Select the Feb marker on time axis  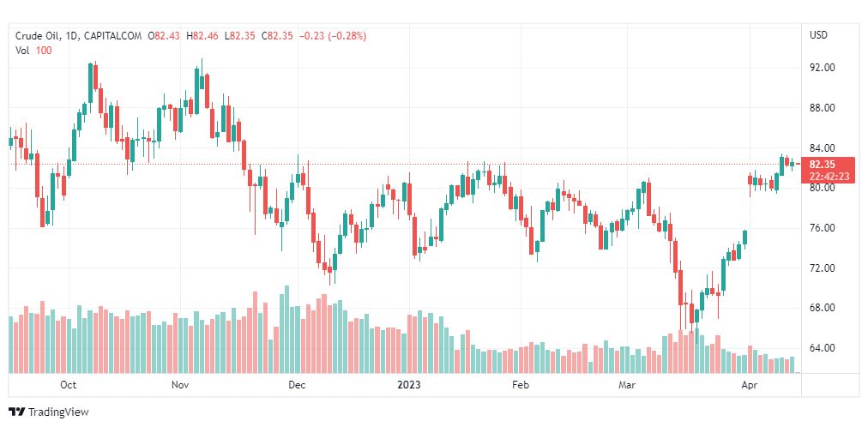pos(521,385)
